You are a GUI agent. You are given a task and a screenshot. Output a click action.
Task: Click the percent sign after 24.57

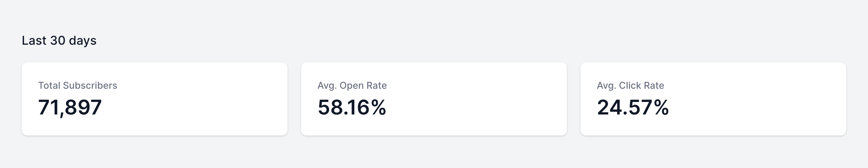click(661, 107)
